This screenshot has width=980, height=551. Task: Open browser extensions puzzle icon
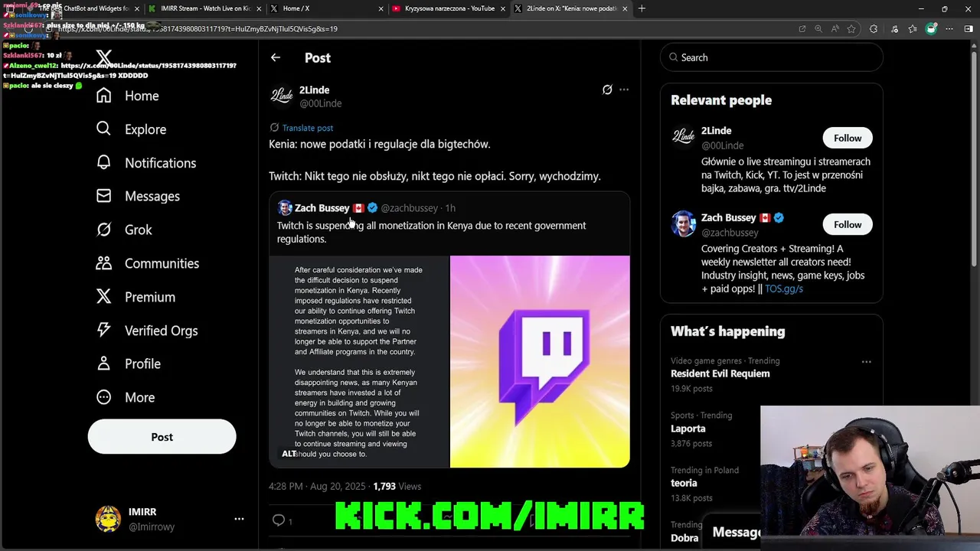tap(874, 29)
